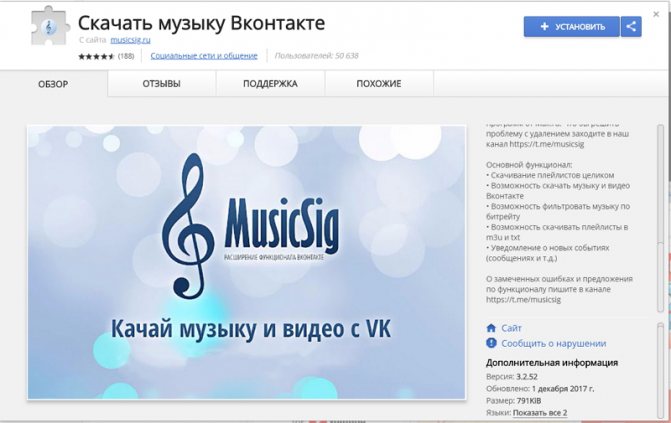Switch to the ОБЗОР tab

(x=53, y=84)
